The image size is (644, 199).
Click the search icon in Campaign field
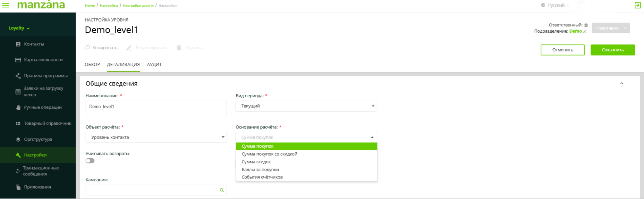(222, 190)
